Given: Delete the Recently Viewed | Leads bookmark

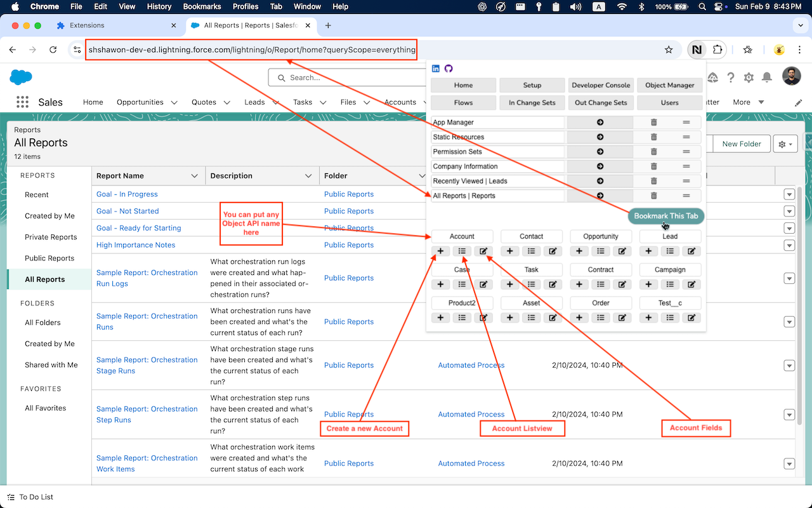Looking at the screenshot, I should pyautogui.click(x=654, y=181).
